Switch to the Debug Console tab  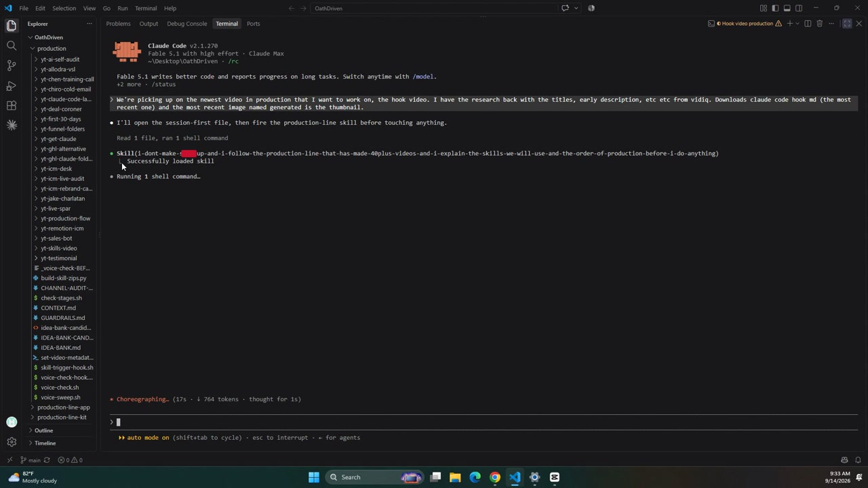point(187,24)
